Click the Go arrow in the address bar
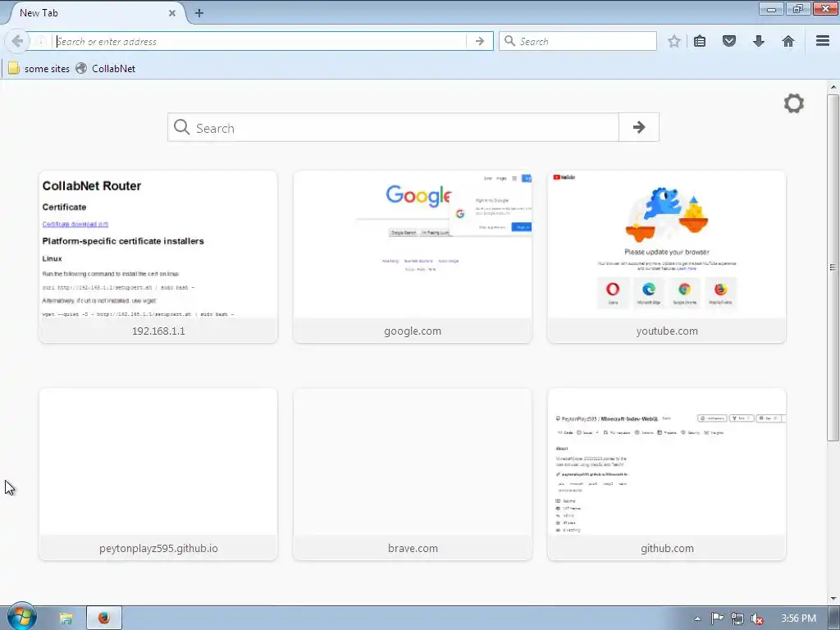 (x=479, y=41)
